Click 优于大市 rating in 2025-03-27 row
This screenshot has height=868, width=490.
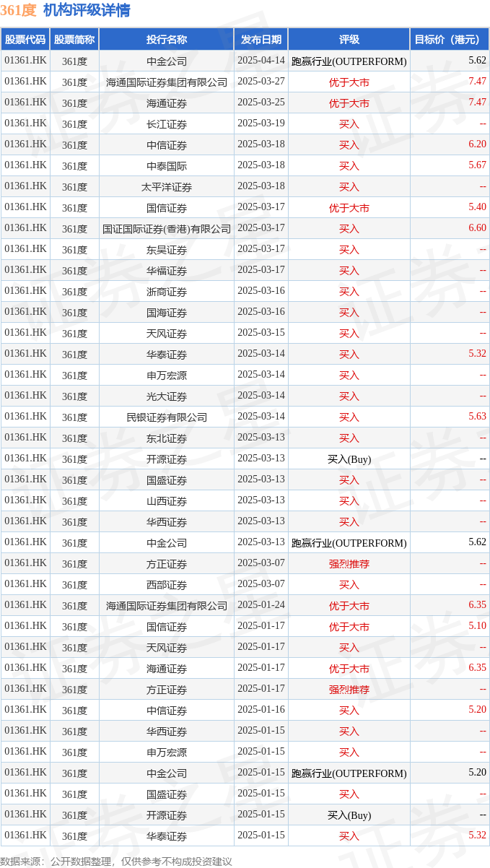pyautogui.click(x=349, y=82)
